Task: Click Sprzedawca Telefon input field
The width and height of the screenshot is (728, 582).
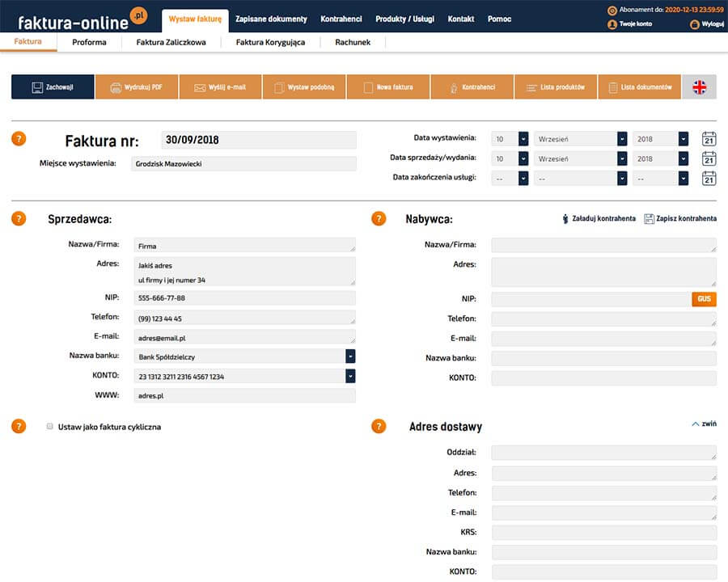Action: [244, 318]
